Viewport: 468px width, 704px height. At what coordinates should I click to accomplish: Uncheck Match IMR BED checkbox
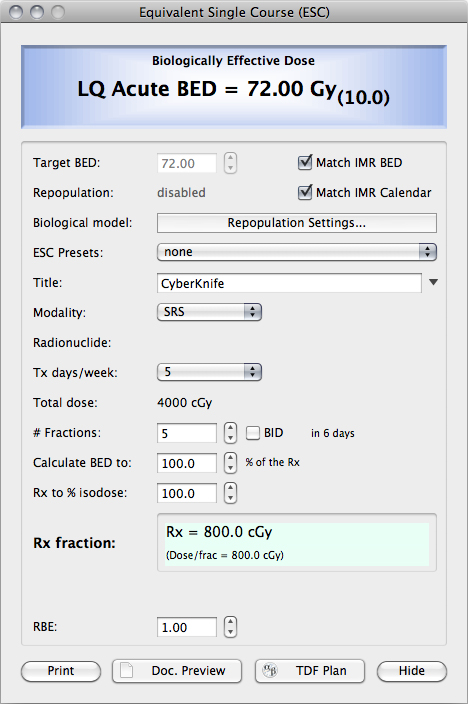(x=305, y=162)
